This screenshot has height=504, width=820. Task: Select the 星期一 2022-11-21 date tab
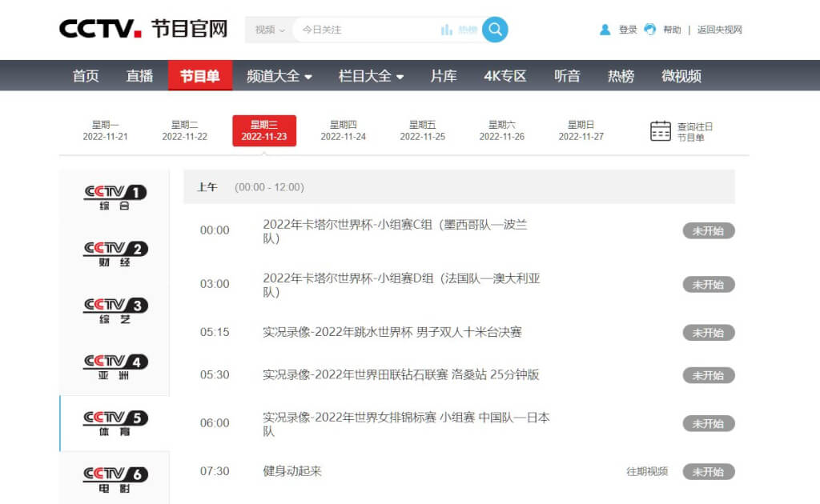coord(105,130)
